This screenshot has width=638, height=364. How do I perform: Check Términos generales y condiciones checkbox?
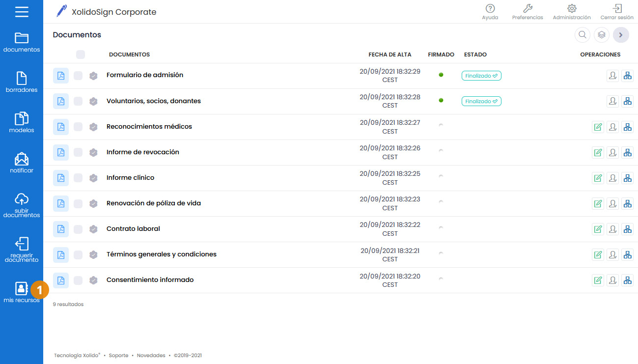click(78, 254)
